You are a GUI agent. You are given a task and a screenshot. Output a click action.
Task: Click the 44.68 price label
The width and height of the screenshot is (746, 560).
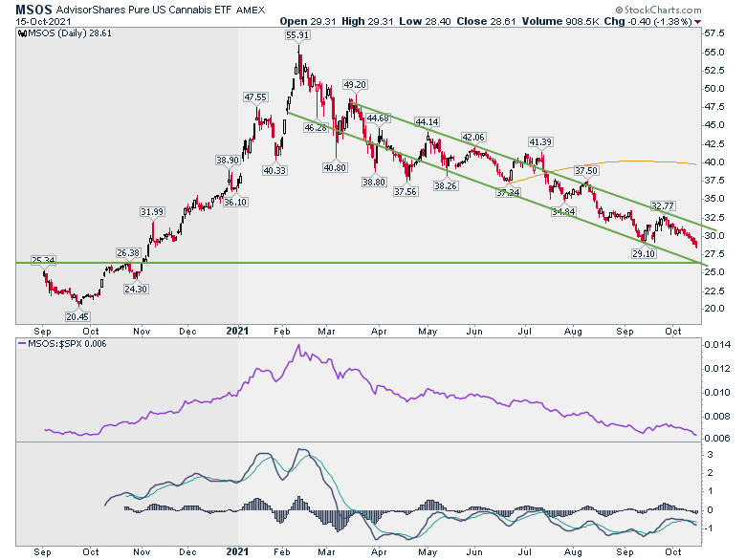click(x=378, y=118)
